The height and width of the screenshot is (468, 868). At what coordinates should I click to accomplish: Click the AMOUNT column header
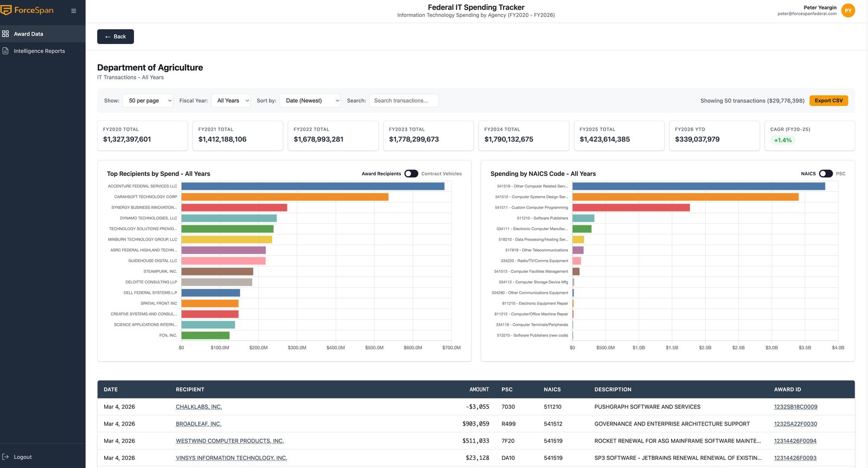(479, 390)
